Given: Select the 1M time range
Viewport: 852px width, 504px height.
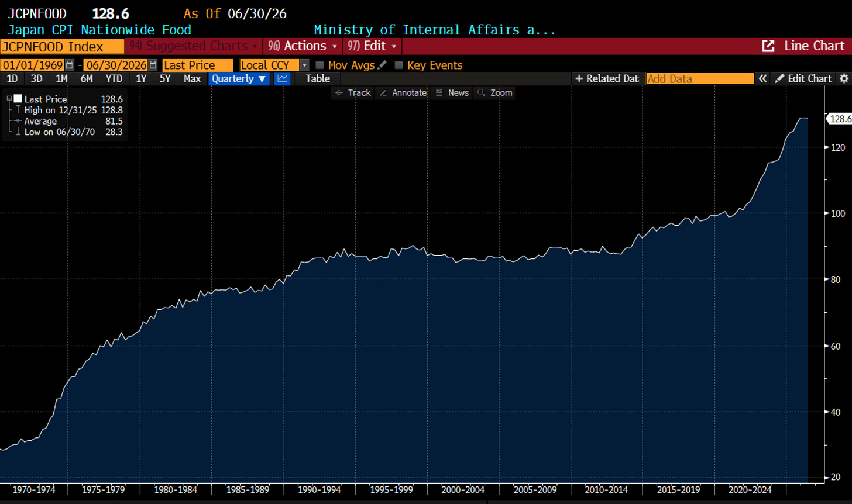Looking at the screenshot, I should point(61,79).
